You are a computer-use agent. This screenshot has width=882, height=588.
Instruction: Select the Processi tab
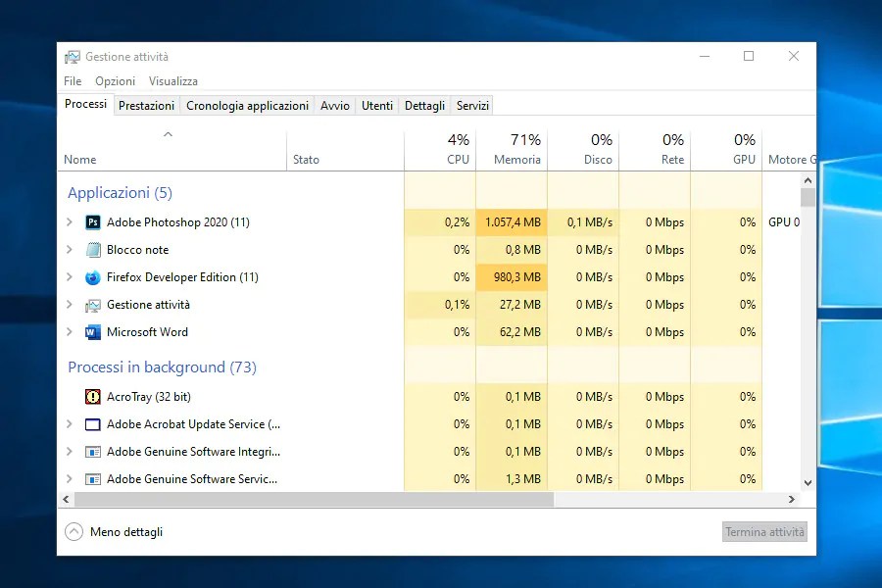point(85,104)
